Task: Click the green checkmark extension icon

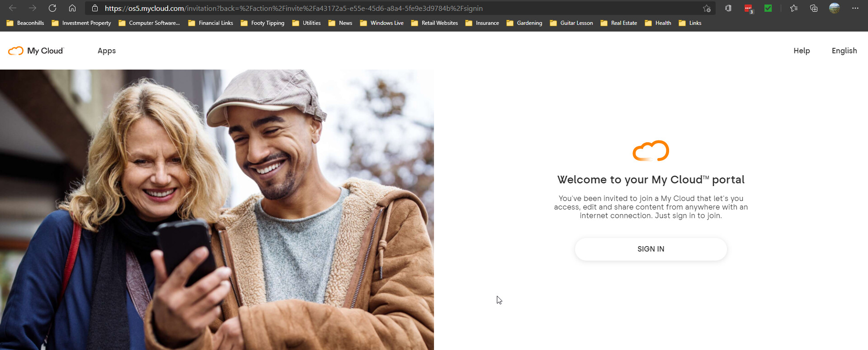Action: 768,8
